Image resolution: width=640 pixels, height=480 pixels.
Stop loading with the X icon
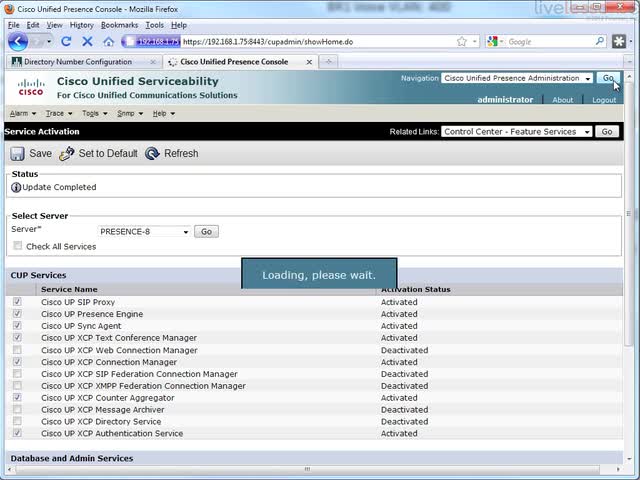87,41
